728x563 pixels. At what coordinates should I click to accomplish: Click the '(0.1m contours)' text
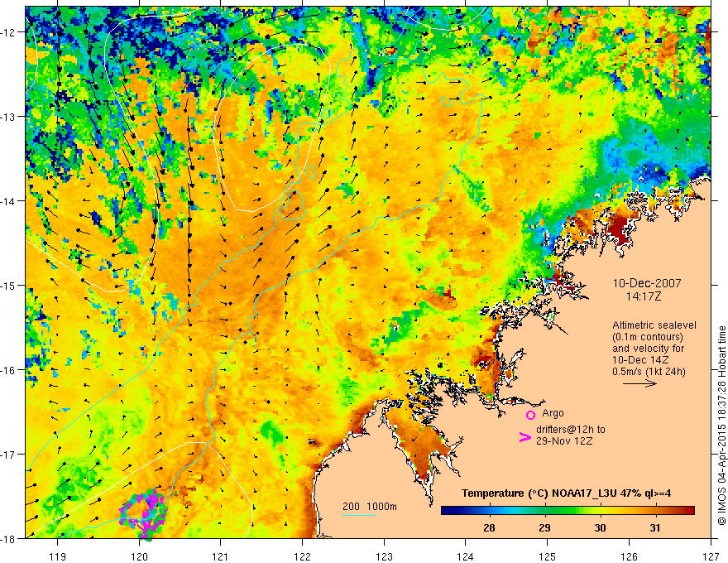pos(648,337)
